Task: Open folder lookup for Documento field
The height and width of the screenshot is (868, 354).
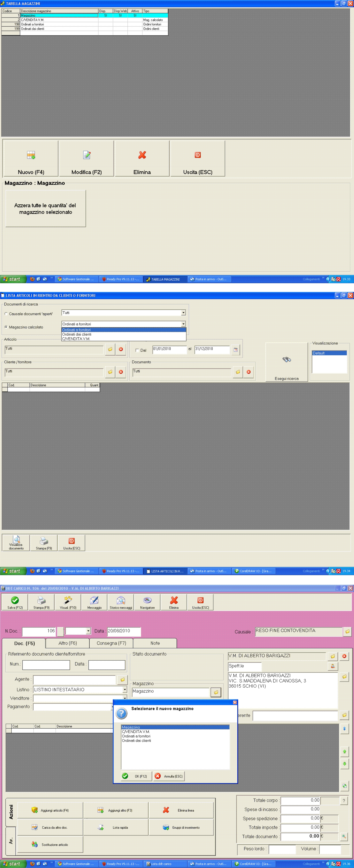Action: coord(238,372)
